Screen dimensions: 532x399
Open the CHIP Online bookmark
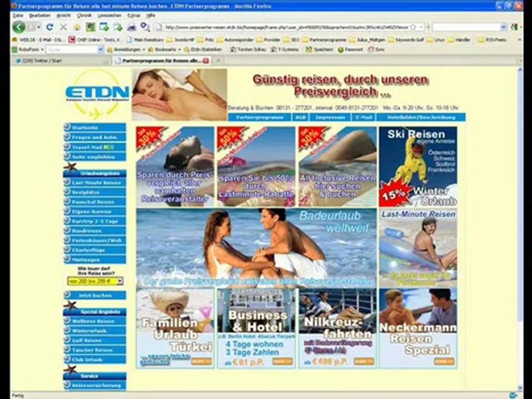[95, 40]
